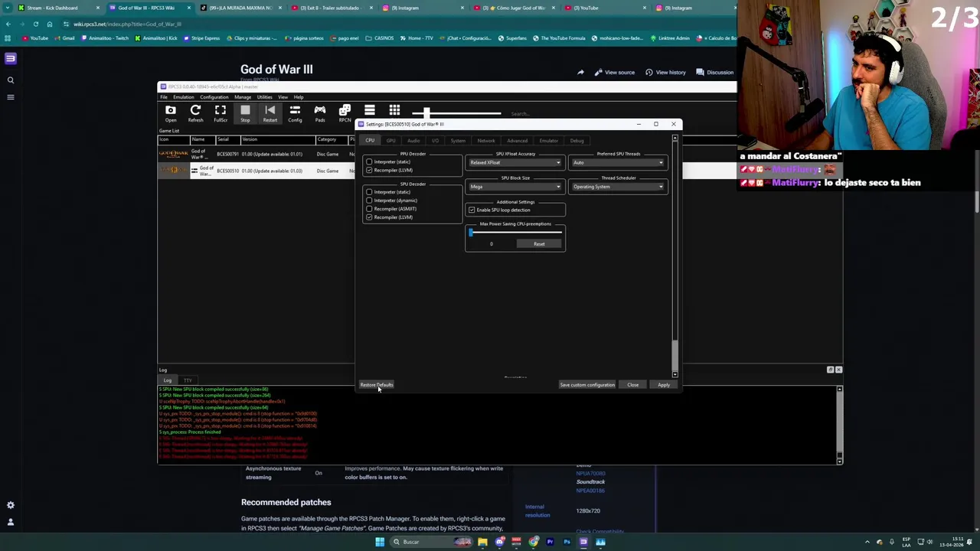The image size is (980, 551).
Task: Select PPU Decoder Recompiler (LLVM)
Action: pos(390,170)
